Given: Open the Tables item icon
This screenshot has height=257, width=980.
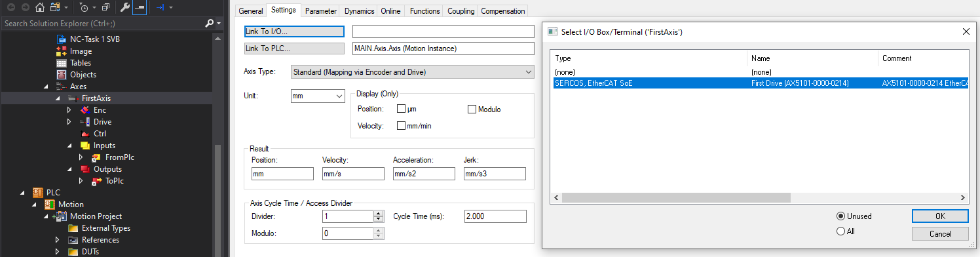Looking at the screenshot, I should [x=61, y=63].
